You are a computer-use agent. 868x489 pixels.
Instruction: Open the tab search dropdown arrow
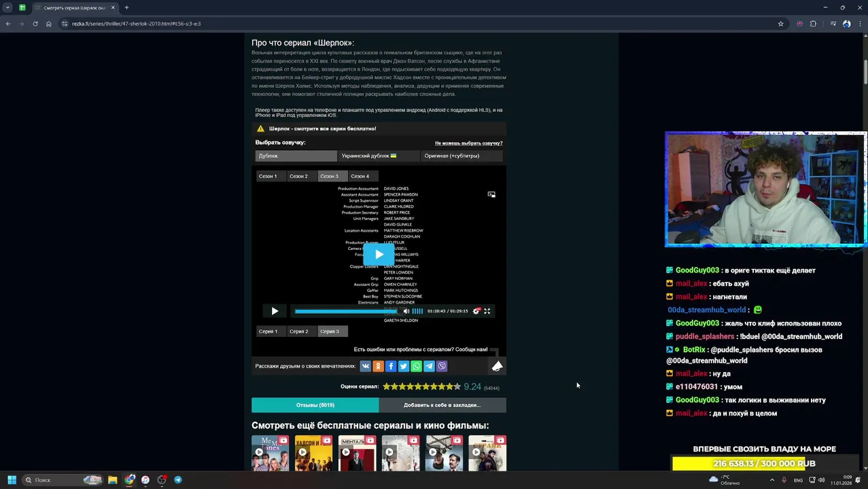coord(7,7)
